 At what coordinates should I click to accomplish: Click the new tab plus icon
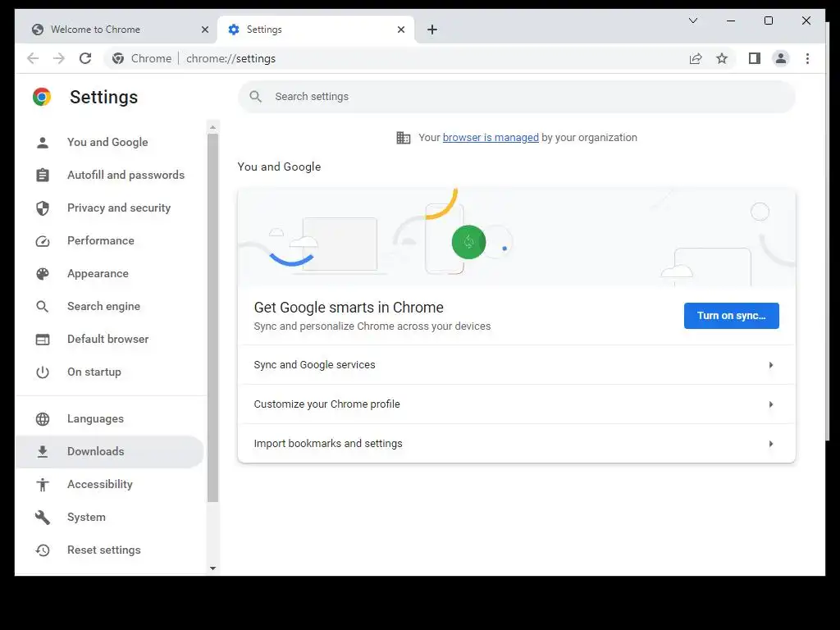point(432,30)
